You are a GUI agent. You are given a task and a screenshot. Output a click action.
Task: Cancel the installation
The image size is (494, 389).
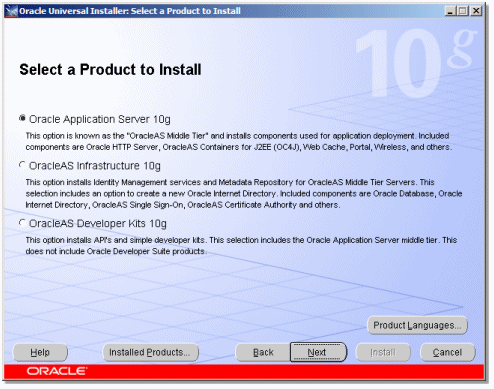coord(447,352)
